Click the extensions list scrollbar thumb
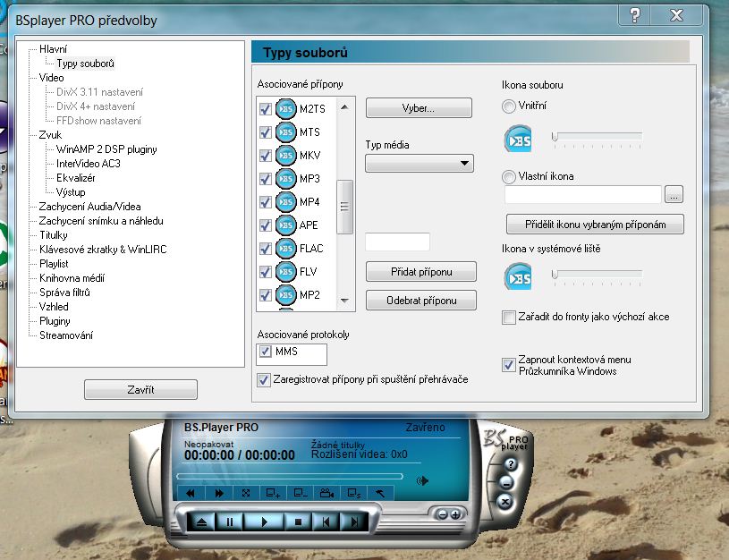This screenshot has width=729, height=560. pos(344,207)
